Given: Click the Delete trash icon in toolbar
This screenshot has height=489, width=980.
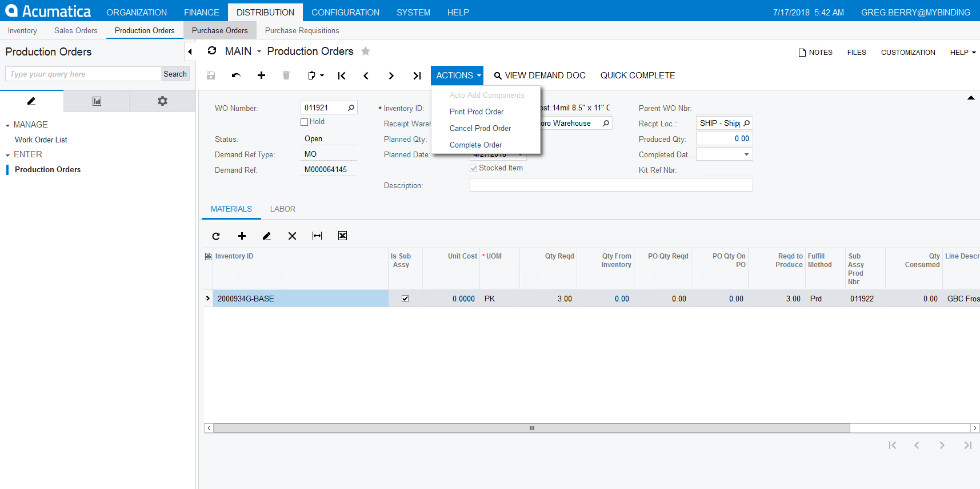Looking at the screenshot, I should (x=286, y=75).
